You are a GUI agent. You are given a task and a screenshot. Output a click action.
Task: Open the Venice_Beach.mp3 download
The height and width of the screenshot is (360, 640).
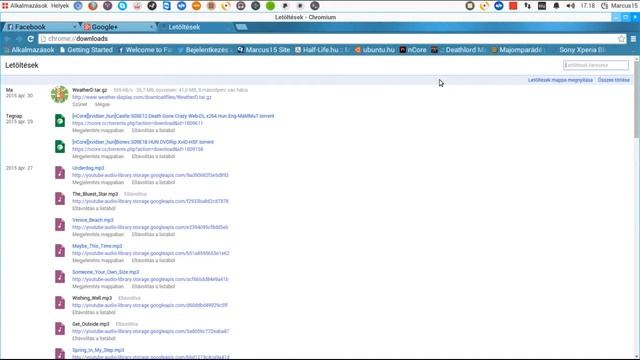[93, 220]
